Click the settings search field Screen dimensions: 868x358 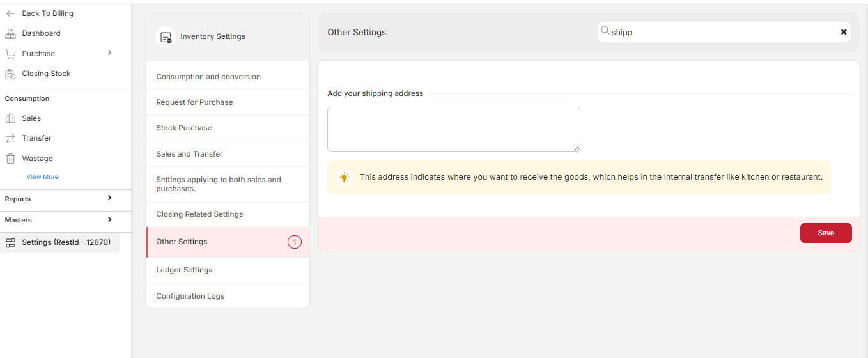click(x=722, y=32)
